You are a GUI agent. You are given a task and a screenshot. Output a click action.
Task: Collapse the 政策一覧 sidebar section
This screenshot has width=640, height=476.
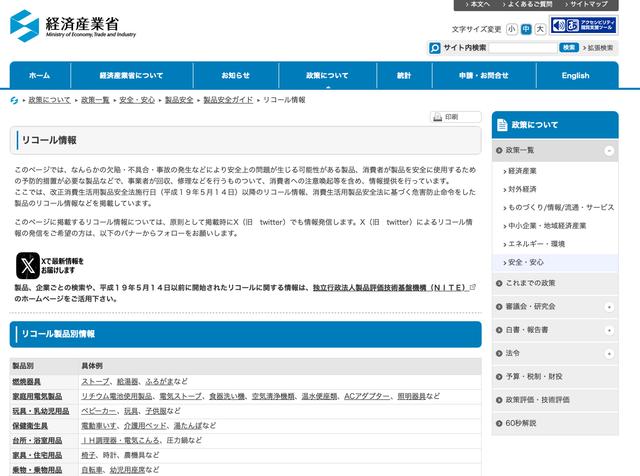click(x=609, y=149)
